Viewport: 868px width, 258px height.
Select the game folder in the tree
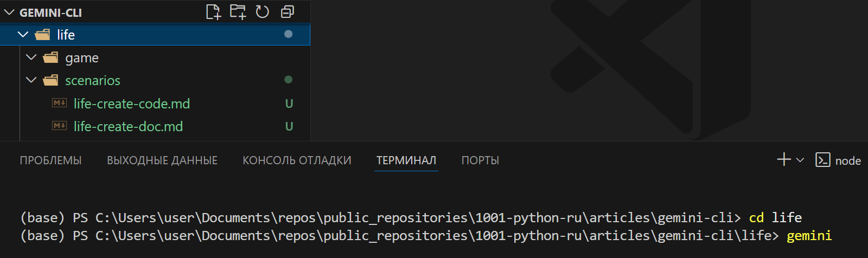pos(82,58)
